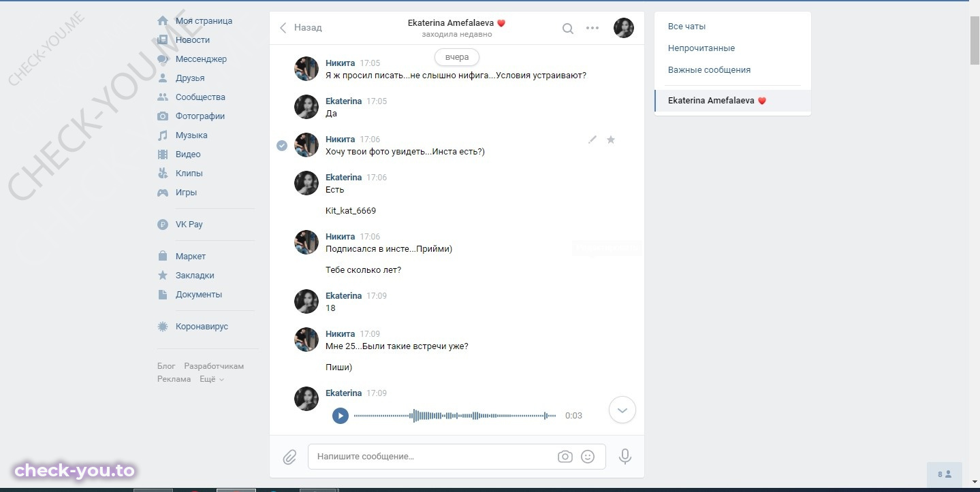
Task: Attach photo with camera icon in input
Action: point(565,457)
